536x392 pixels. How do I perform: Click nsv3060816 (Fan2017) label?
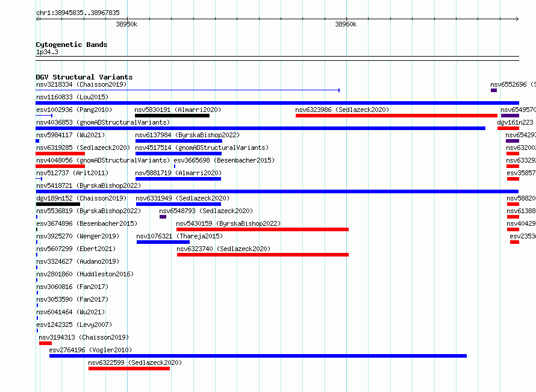(x=72, y=287)
